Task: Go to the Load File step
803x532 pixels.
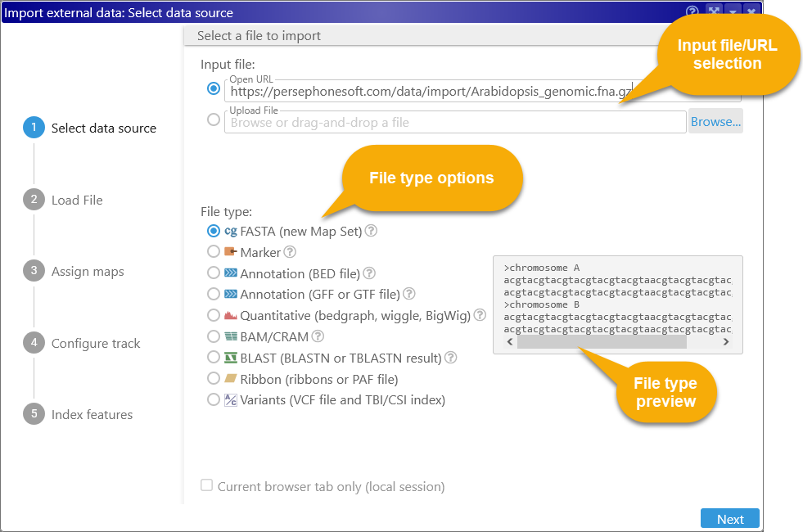Action: pyautogui.click(x=76, y=200)
